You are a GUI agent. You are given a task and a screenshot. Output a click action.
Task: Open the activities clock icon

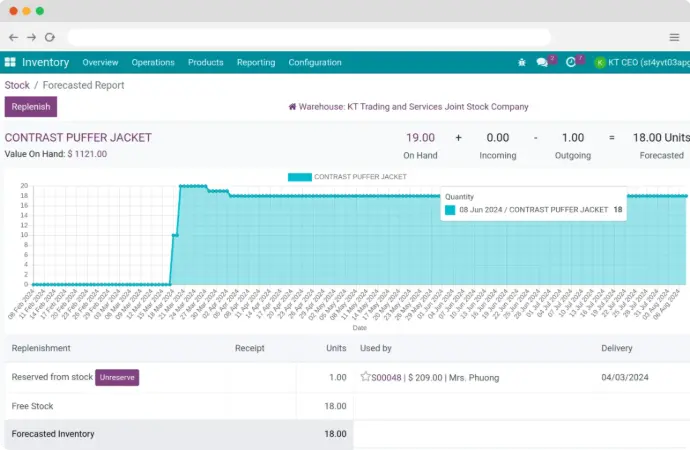pyautogui.click(x=571, y=62)
